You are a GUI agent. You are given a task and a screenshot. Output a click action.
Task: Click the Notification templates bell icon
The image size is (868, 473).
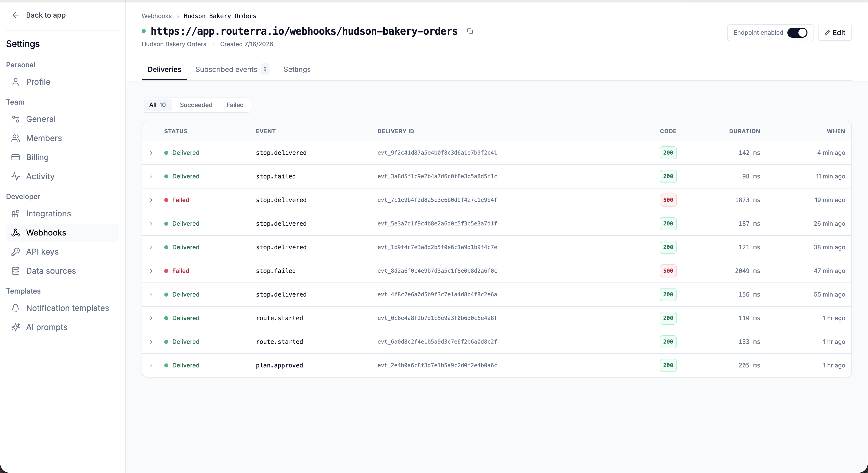(16, 308)
